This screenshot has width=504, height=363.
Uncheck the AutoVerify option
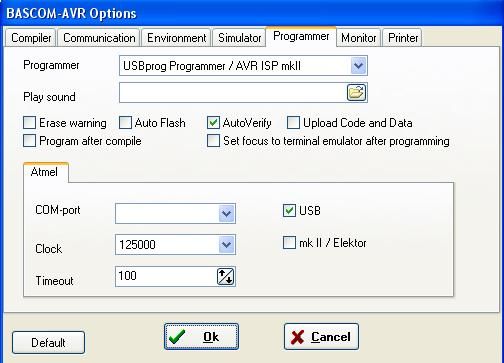point(213,123)
